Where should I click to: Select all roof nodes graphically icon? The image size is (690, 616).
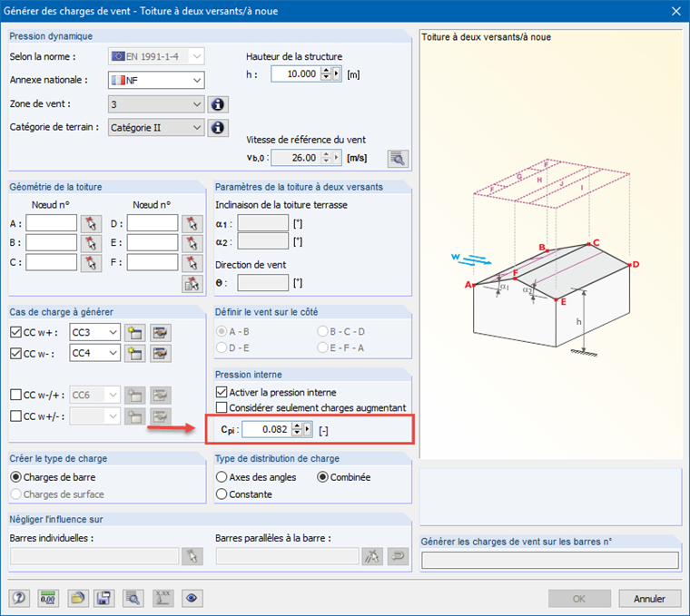[192, 284]
